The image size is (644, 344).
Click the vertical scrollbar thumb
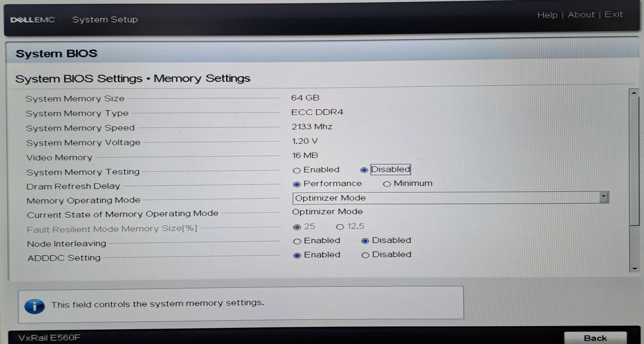tap(634, 162)
